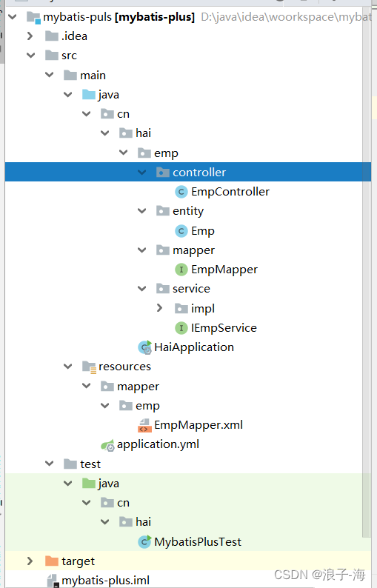Image resolution: width=377 pixels, height=588 pixels.
Task: Click the resources root folder icon
Action: [x=90, y=367]
